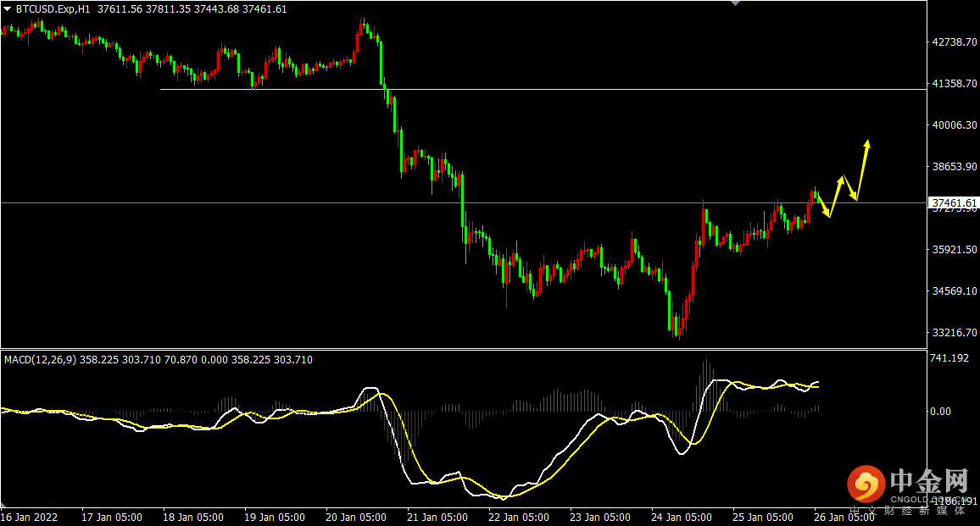Screen dimensions: 980x526
Task: Select the high price value 37811.35
Action: click(x=168, y=9)
